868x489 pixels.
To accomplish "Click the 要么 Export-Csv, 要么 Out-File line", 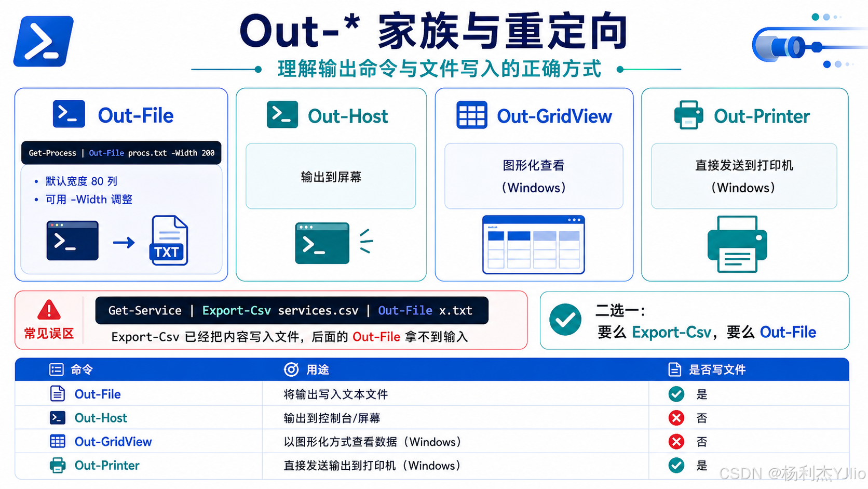I will (707, 332).
